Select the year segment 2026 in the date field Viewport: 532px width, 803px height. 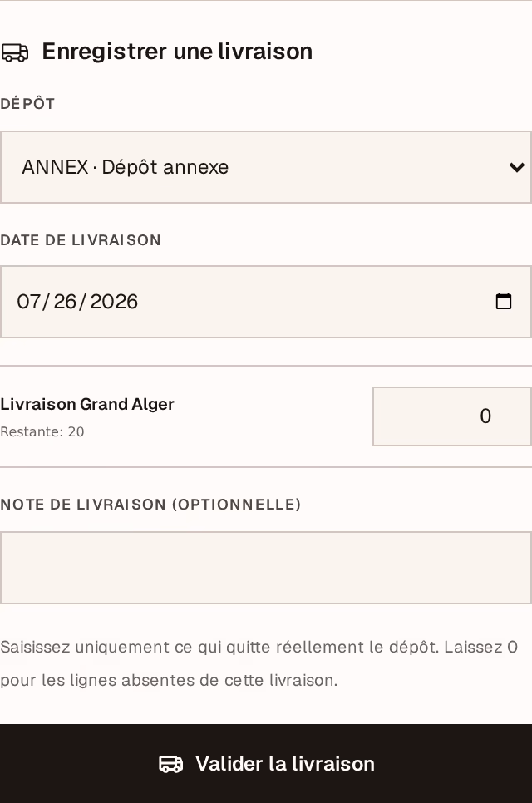114,302
